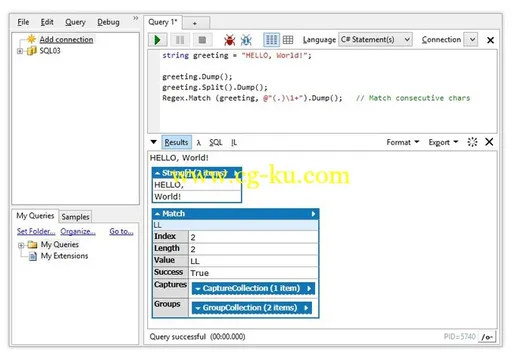Switch to the Results tab
The height and width of the screenshot is (360, 512).
coord(176,142)
